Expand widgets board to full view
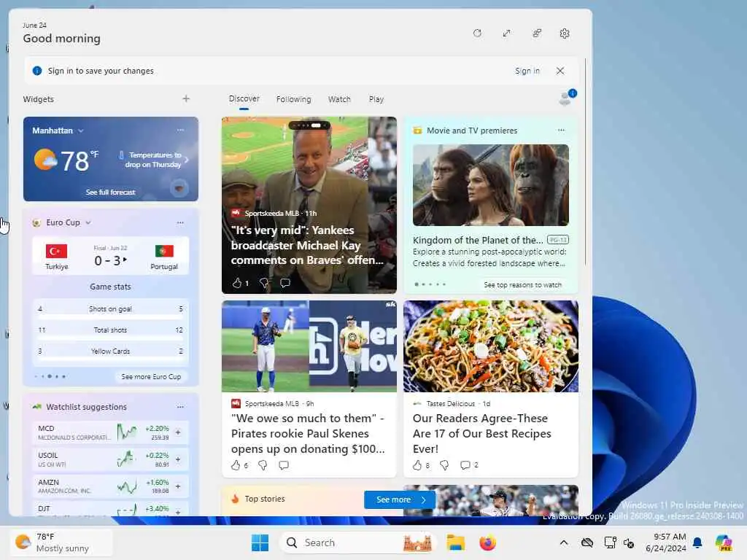Screen dimensions: 747x560 click(506, 34)
